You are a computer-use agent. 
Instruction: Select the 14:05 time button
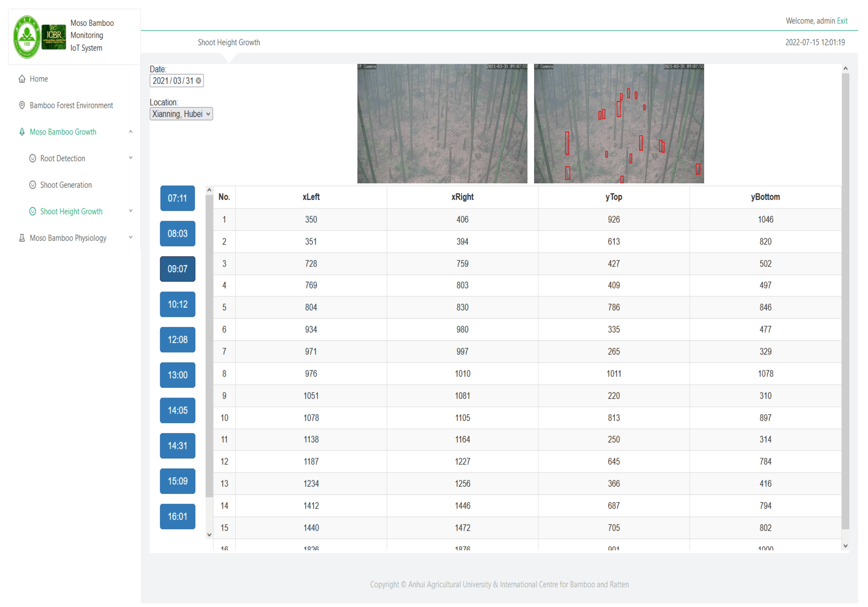coord(178,410)
